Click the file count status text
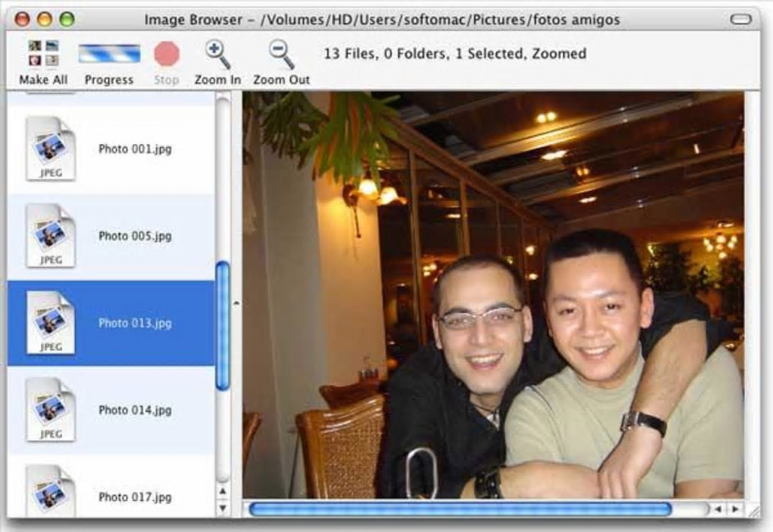The width and height of the screenshot is (773, 532). (455, 53)
